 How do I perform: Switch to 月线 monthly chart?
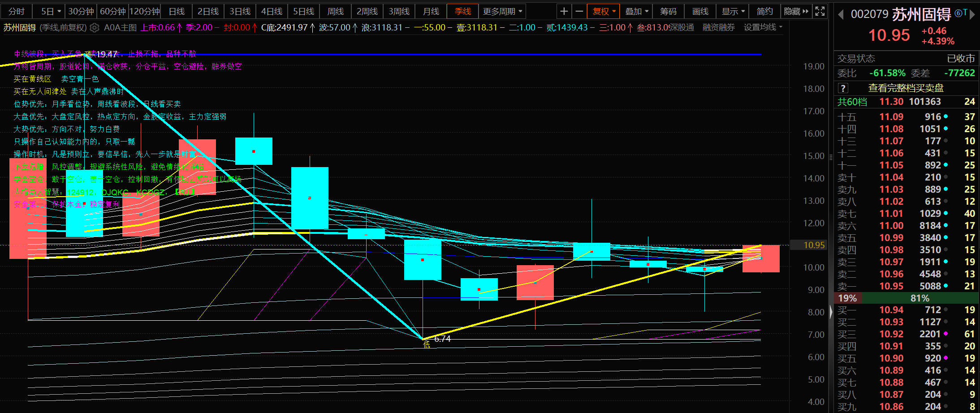pyautogui.click(x=431, y=12)
